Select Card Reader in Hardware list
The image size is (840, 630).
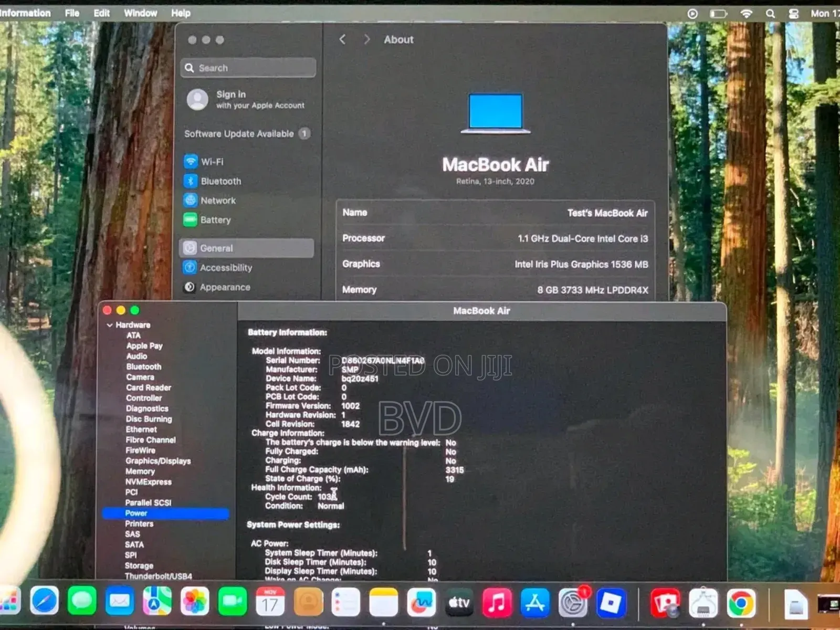pos(149,387)
